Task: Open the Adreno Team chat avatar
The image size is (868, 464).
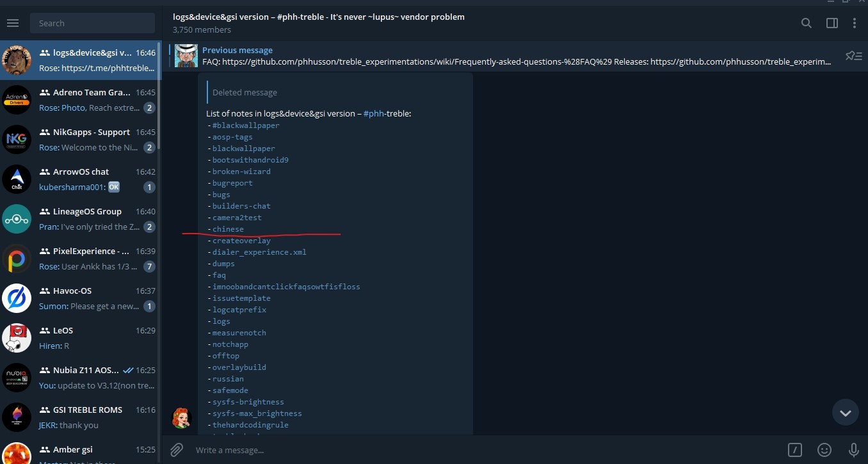Action: click(x=17, y=100)
